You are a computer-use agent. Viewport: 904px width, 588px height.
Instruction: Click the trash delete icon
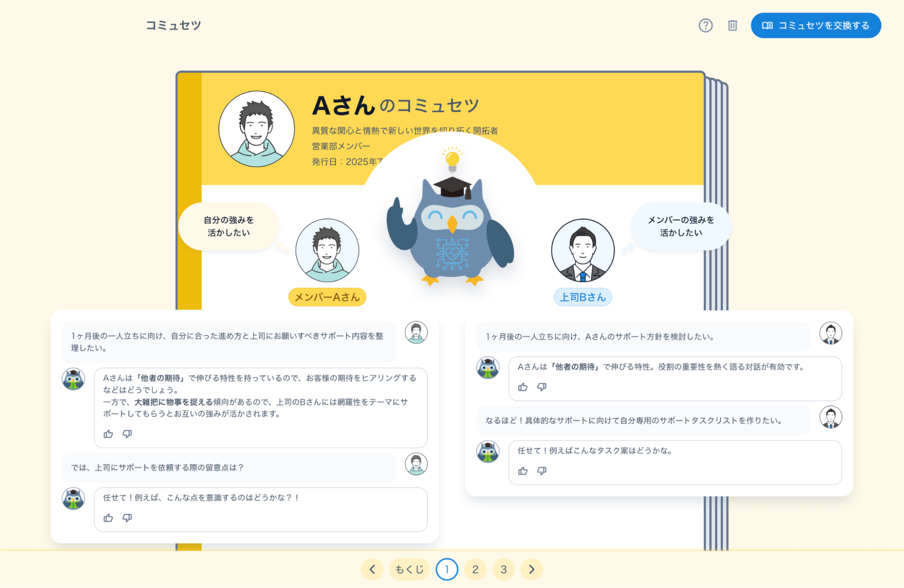pos(732,25)
